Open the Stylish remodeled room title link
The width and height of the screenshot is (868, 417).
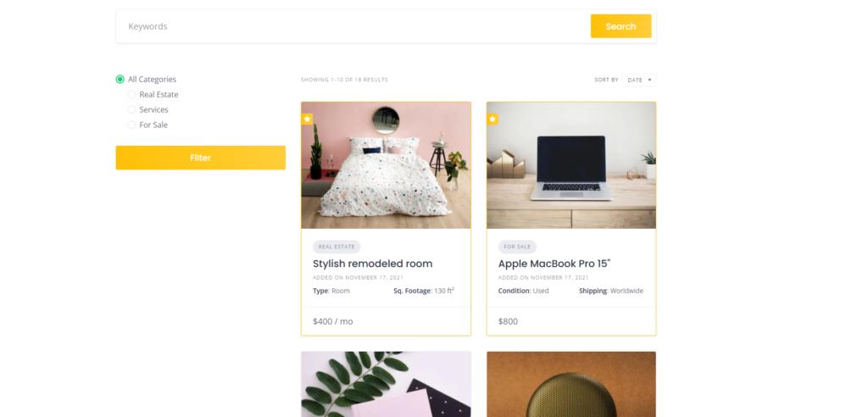pos(373,264)
